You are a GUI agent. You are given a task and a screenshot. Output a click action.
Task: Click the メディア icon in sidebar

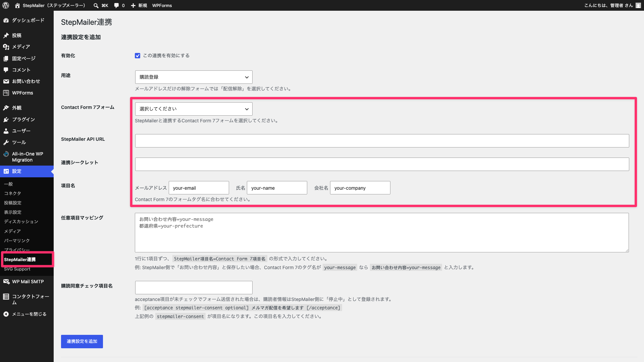(x=6, y=47)
